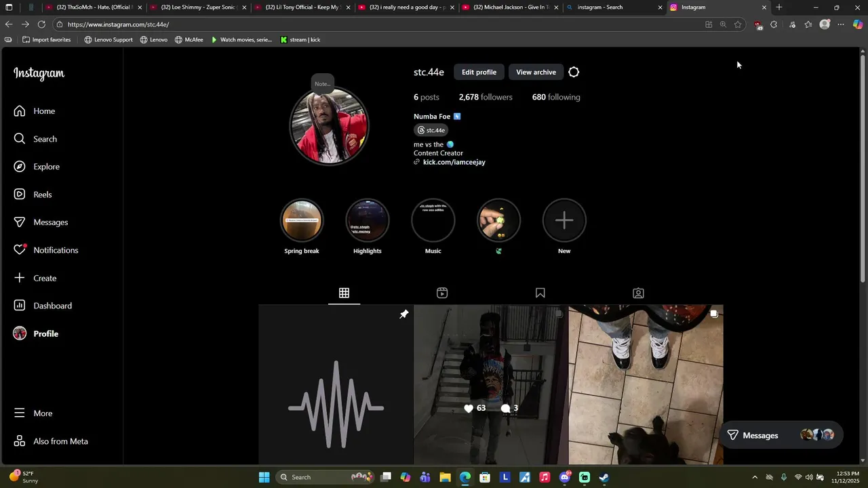View Notifications heart icon

point(20,250)
